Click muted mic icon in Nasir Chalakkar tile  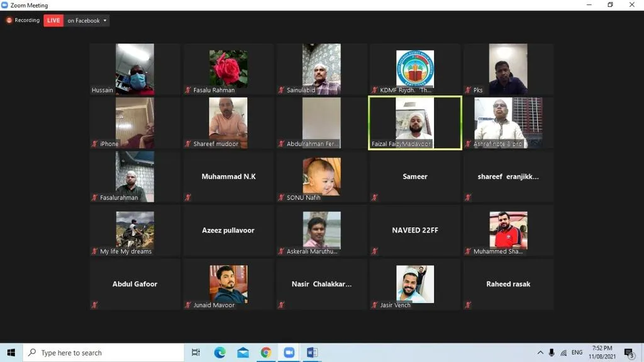pyautogui.click(x=281, y=305)
